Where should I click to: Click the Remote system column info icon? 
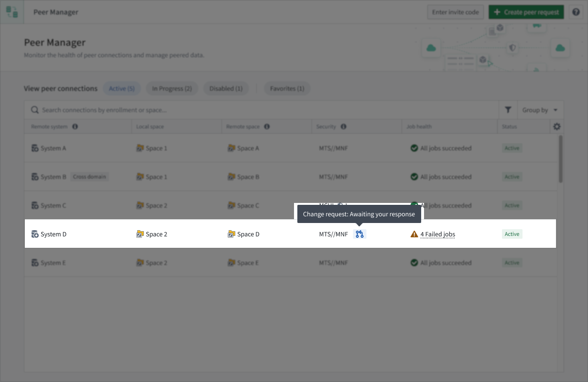click(75, 127)
